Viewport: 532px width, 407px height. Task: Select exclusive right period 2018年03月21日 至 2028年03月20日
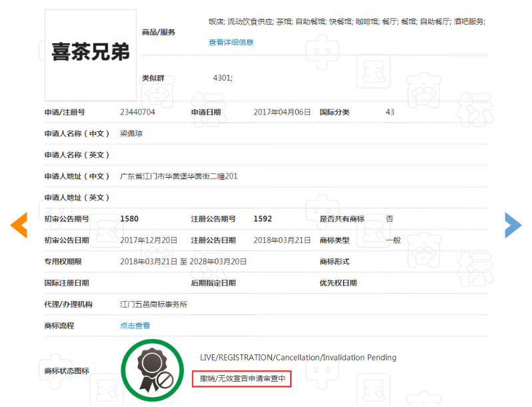click(x=183, y=262)
